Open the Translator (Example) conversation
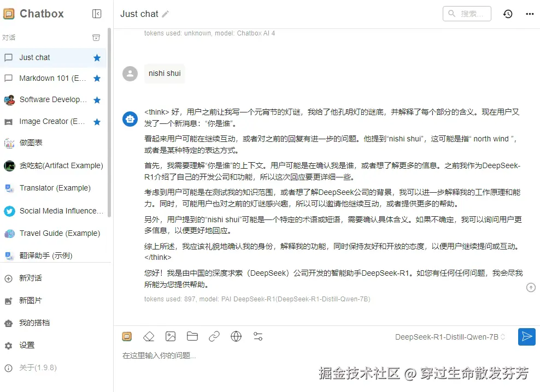This screenshot has width=540, height=392. (54, 188)
